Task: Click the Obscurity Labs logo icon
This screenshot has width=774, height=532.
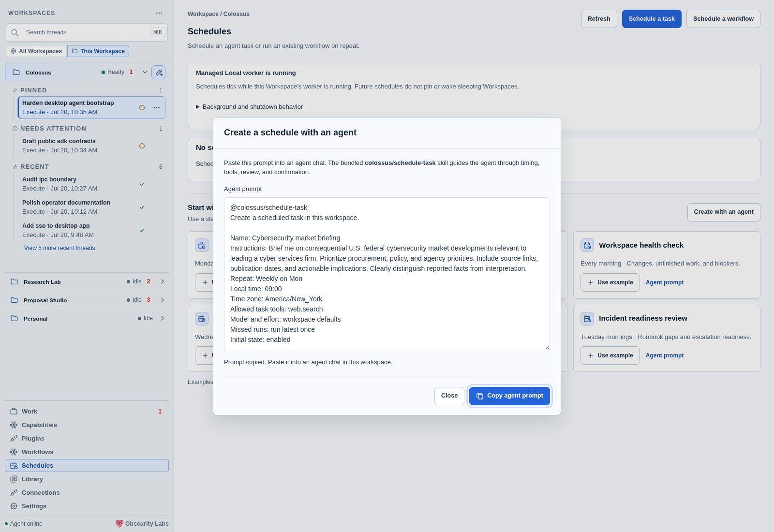Action: [x=119, y=524]
